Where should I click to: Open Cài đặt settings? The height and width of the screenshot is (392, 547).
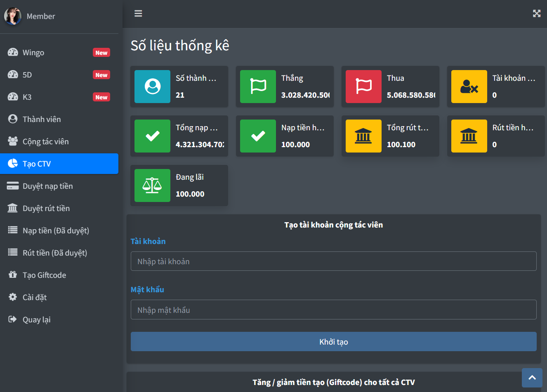[35, 298]
